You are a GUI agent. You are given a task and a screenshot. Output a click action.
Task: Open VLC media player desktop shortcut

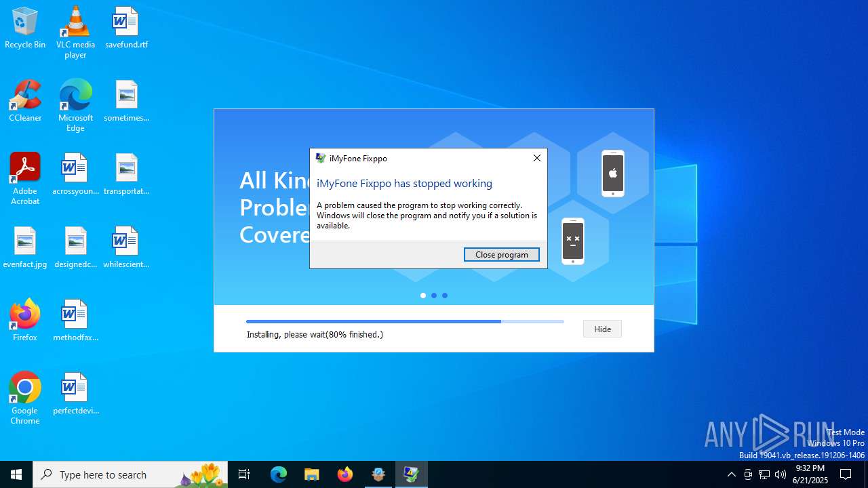[x=75, y=33]
